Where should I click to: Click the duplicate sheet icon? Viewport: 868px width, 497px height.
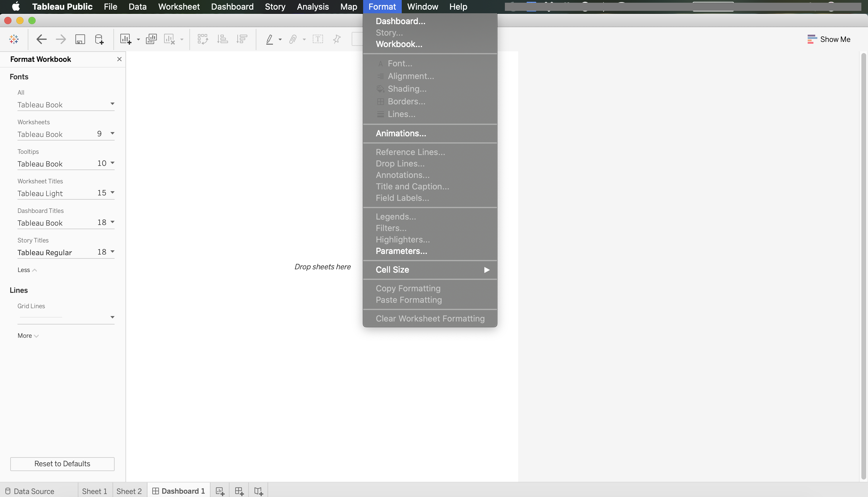pos(151,39)
